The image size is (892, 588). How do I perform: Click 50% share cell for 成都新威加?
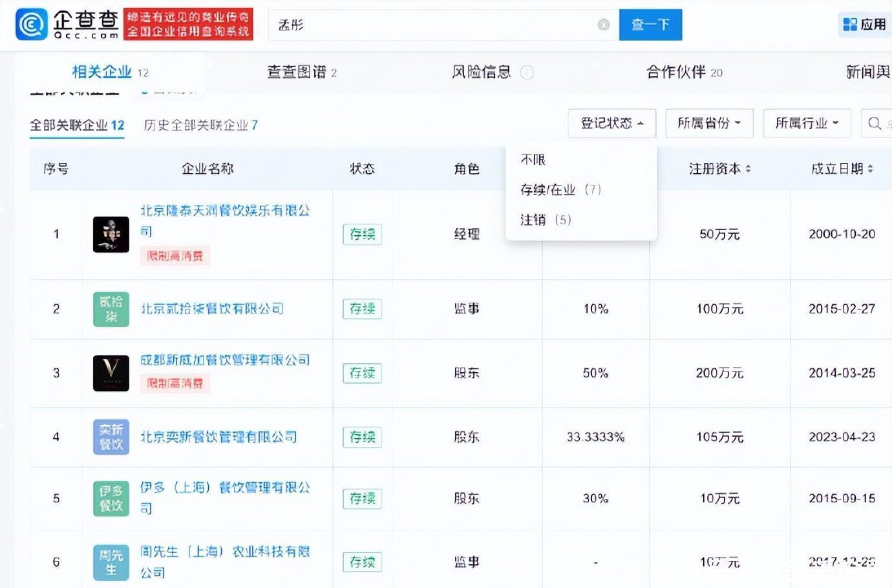(595, 373)
